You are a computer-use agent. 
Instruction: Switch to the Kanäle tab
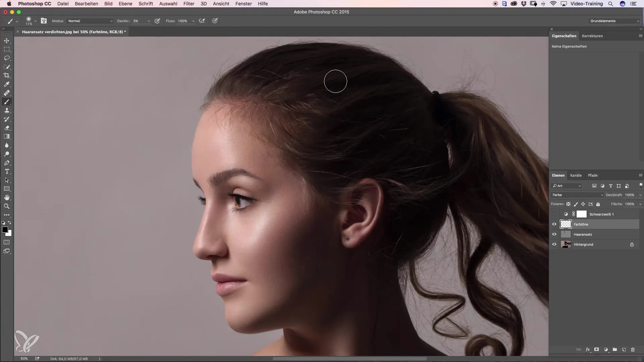pyautogui.click(x=576, y=175)
